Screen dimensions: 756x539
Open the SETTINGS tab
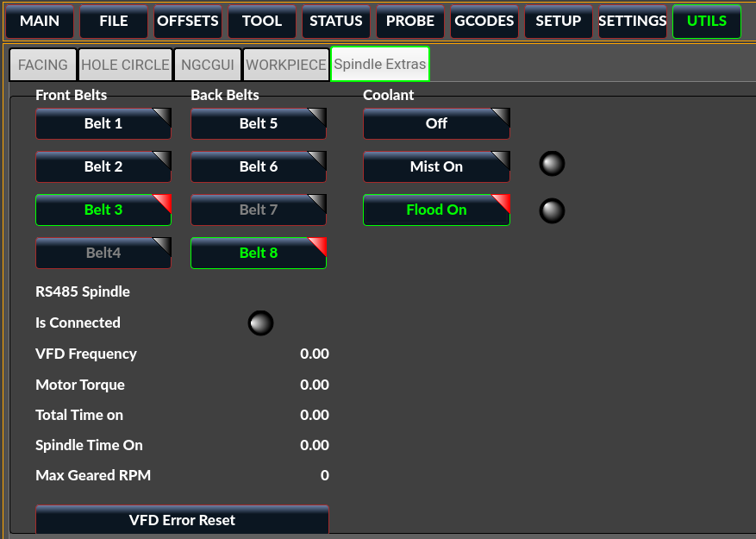[633, 22]
